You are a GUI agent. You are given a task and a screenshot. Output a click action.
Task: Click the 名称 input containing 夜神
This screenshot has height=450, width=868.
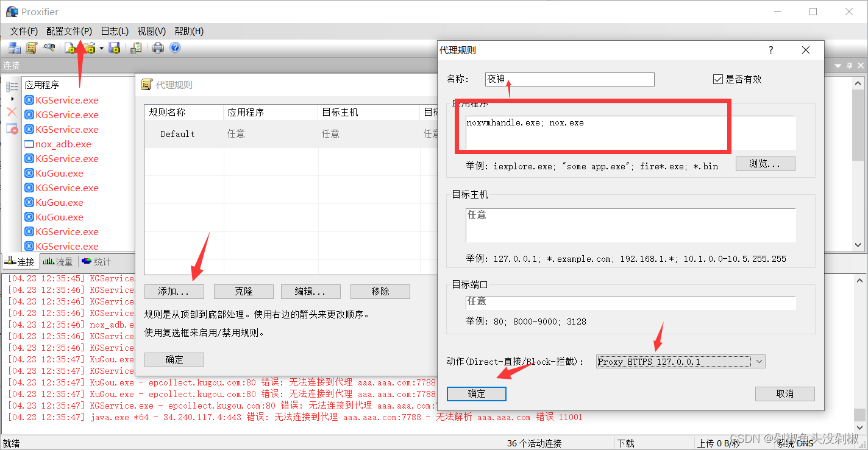point(569,79)
